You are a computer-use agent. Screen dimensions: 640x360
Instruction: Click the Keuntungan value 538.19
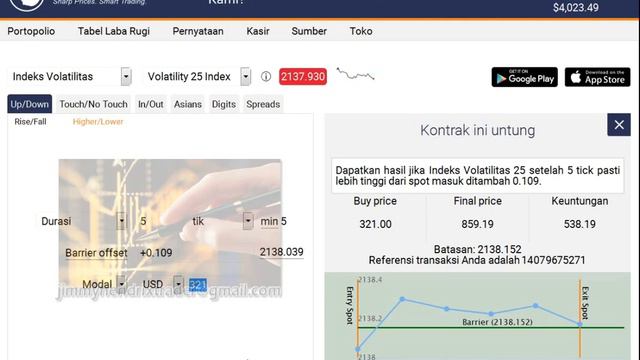pos(580,224)
